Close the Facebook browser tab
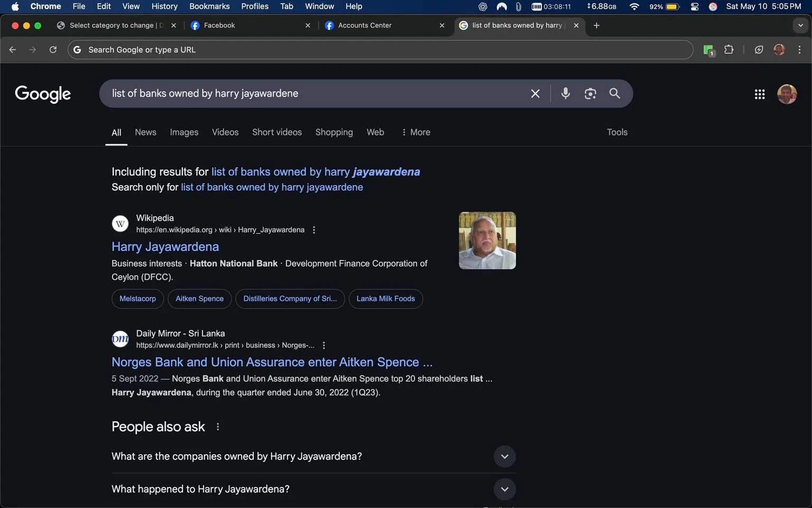Image resolution: width=812 pixels, height=508 pixels. [x=308, y=25]
